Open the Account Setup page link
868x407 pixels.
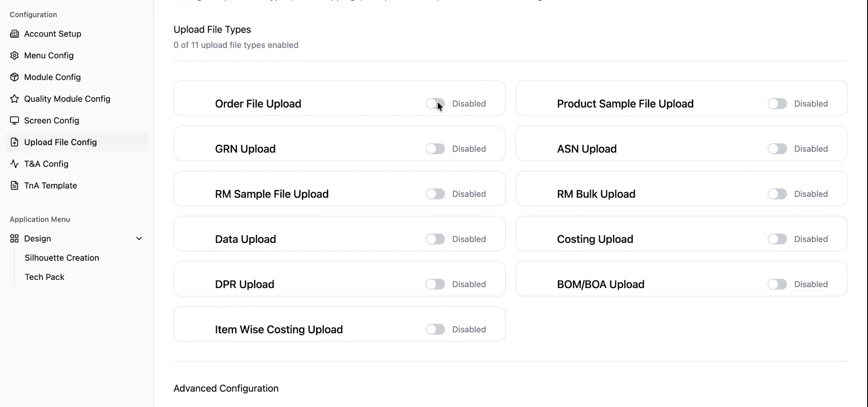52,34
